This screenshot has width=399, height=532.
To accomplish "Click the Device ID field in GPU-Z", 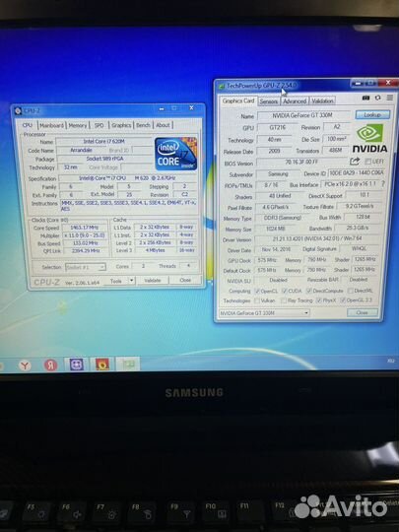I will pyautogui.click(x=357, y=172).
